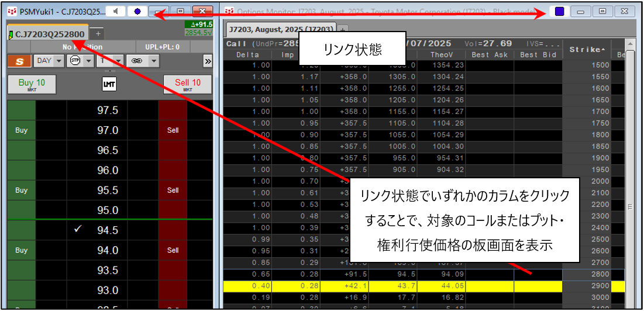
Task: Open the dropdown arrow next to the chain link
Action: pyautogui.click(x=153, y=61)
